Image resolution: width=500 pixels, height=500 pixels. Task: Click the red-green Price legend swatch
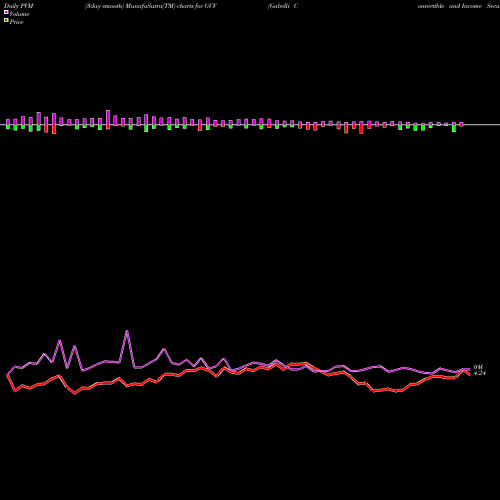point(6,20)
